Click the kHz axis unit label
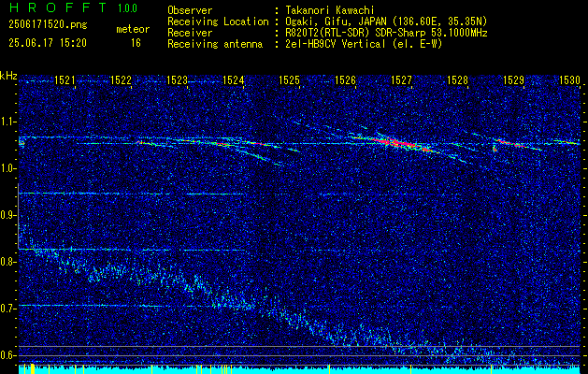The image size is (588, 374). tap(8, 76)
